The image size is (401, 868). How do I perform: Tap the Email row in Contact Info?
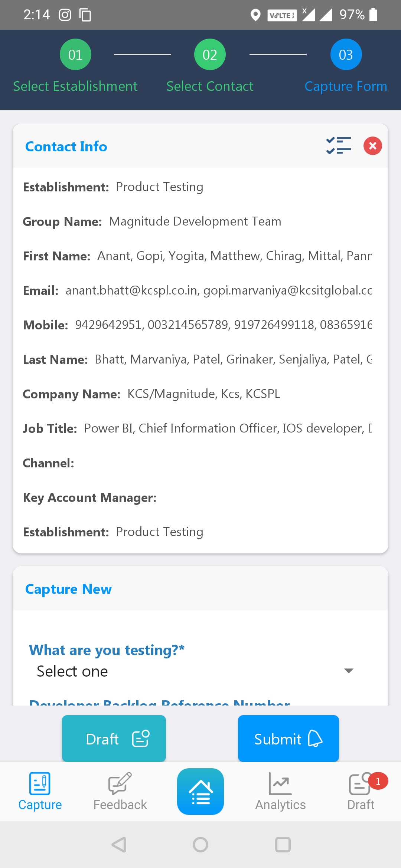198,290
